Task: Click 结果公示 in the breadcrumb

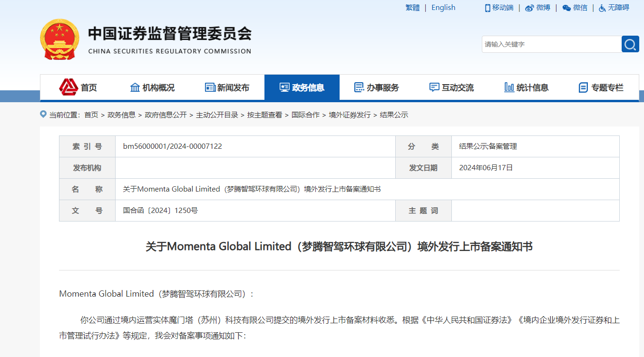Action: (394, 115)
